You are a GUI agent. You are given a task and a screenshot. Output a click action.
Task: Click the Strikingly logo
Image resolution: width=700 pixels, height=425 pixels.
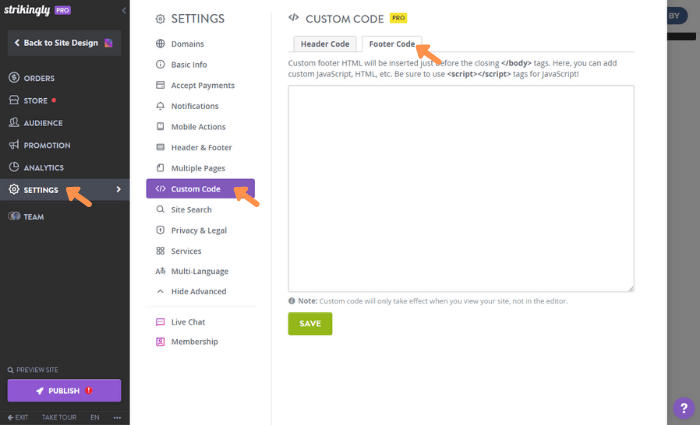[x=27, y=10]
